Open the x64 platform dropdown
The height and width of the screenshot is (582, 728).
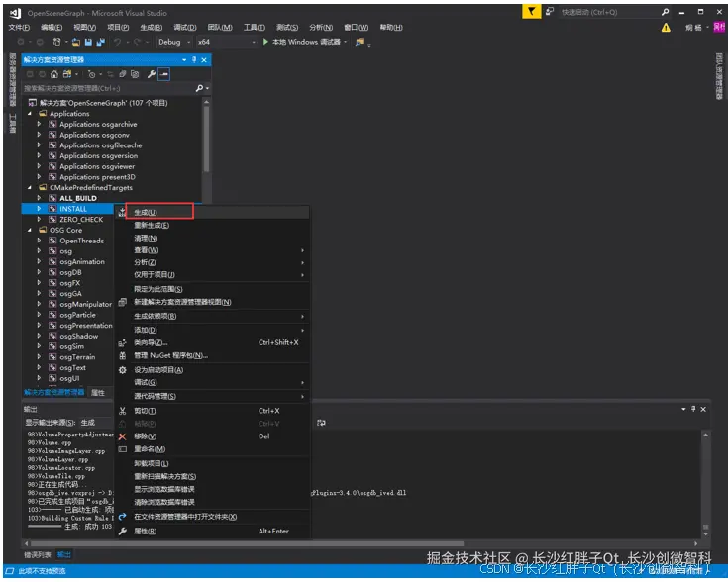[x=227, y=42]
